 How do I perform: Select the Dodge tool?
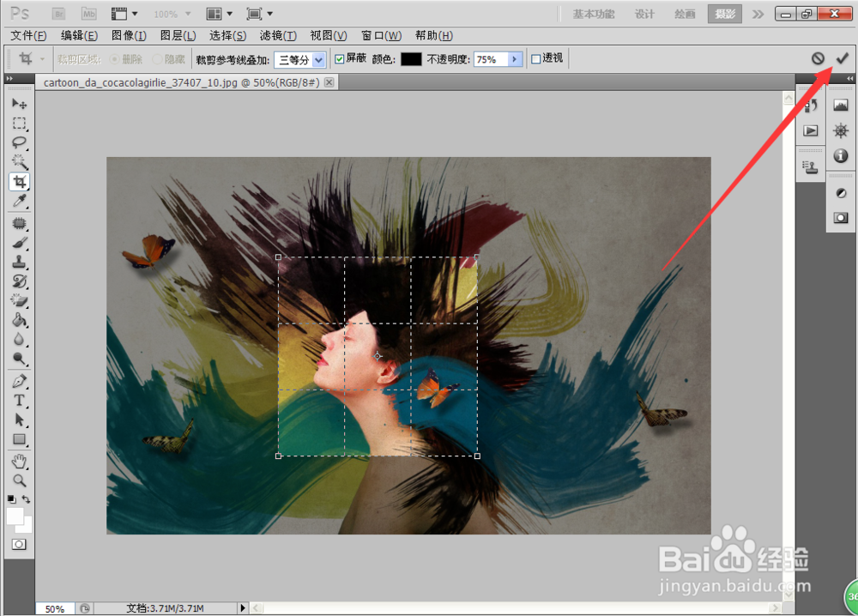19,359
